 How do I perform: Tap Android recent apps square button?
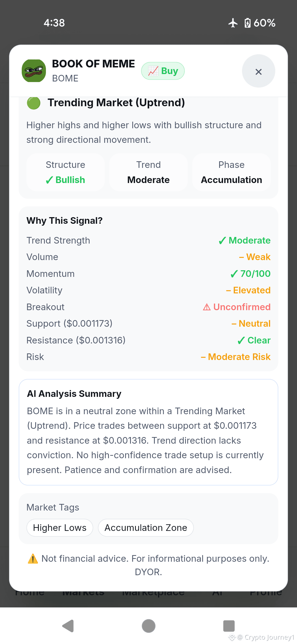[229, 626]
